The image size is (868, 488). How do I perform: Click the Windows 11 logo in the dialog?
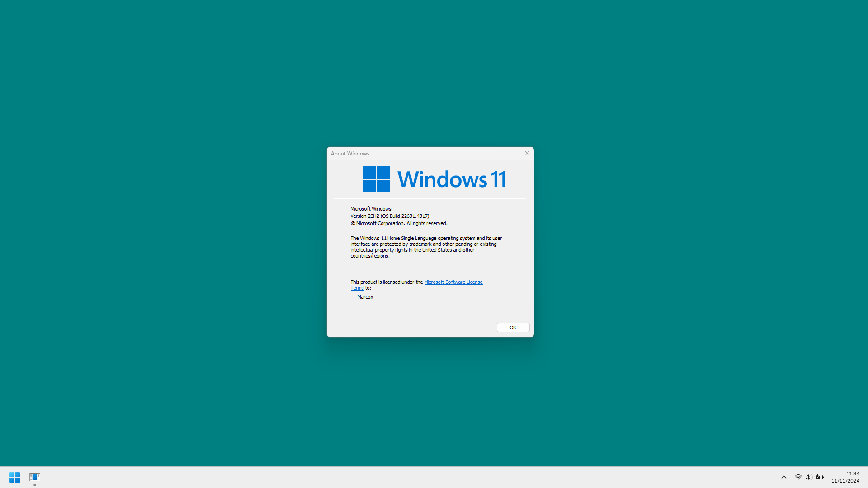[x=377, y=179]
